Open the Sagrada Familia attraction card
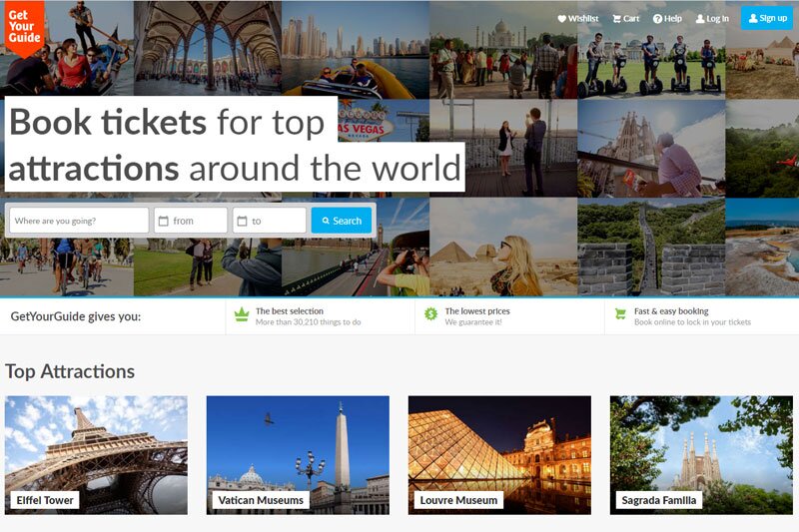Image resolution: width=799 pixels, height=532 pixels. coord(701,455)
